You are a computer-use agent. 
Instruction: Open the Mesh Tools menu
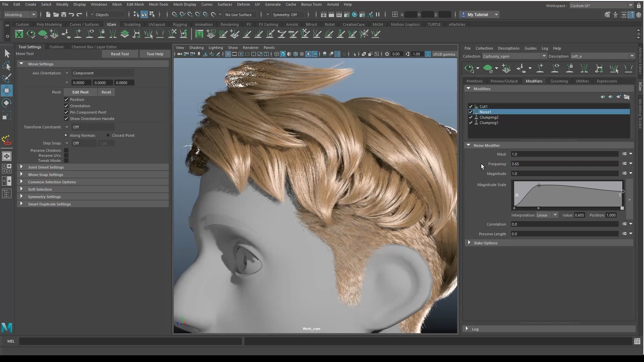click(158, 4)
